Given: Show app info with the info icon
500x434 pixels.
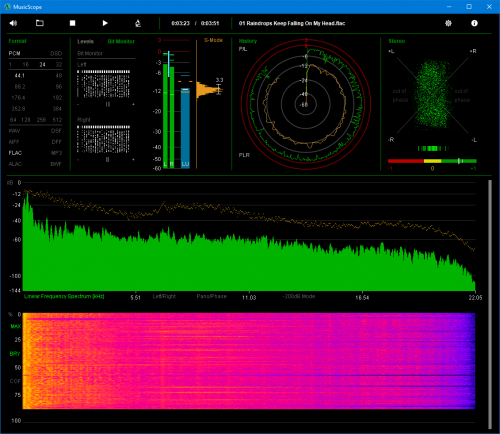Looking at the screenshot, I should 474,23.
